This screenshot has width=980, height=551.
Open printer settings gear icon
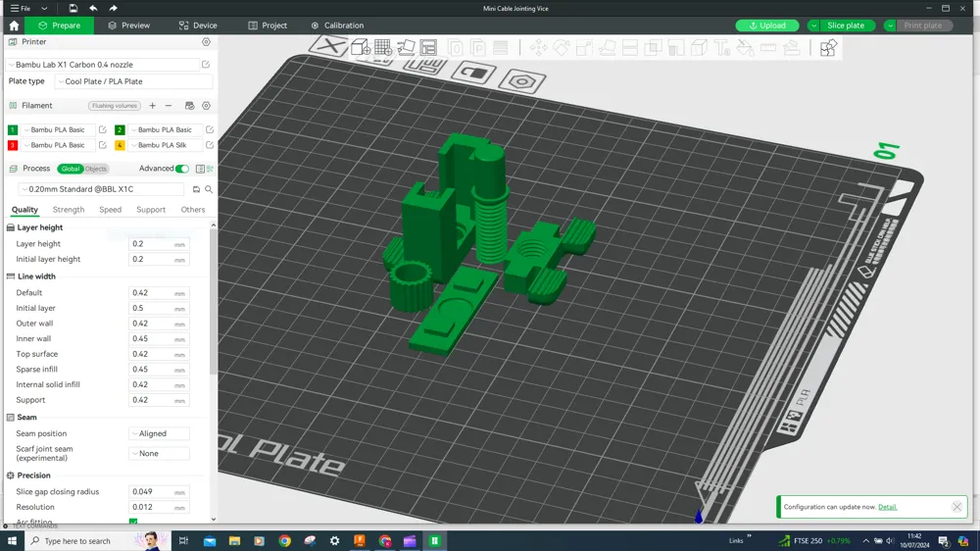point(206,42)
